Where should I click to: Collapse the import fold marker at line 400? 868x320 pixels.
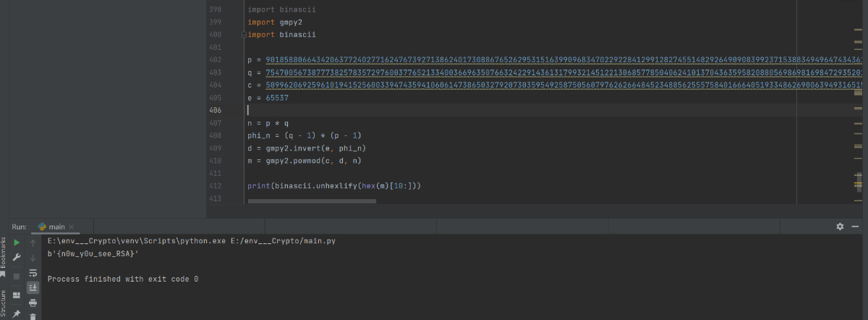coord(244,35)
